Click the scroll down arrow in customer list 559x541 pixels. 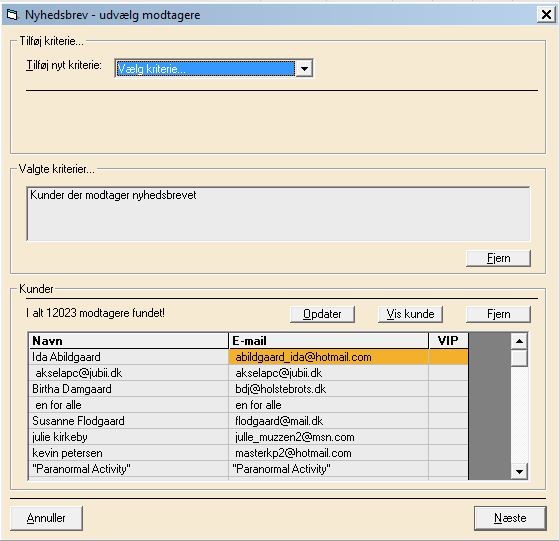point(519,471)
